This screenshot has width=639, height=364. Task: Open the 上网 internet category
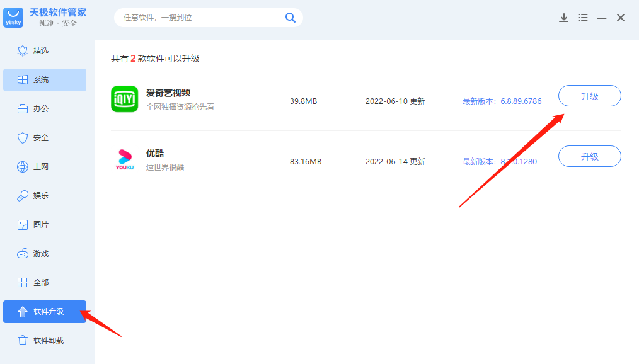click(x=45, y=166)
